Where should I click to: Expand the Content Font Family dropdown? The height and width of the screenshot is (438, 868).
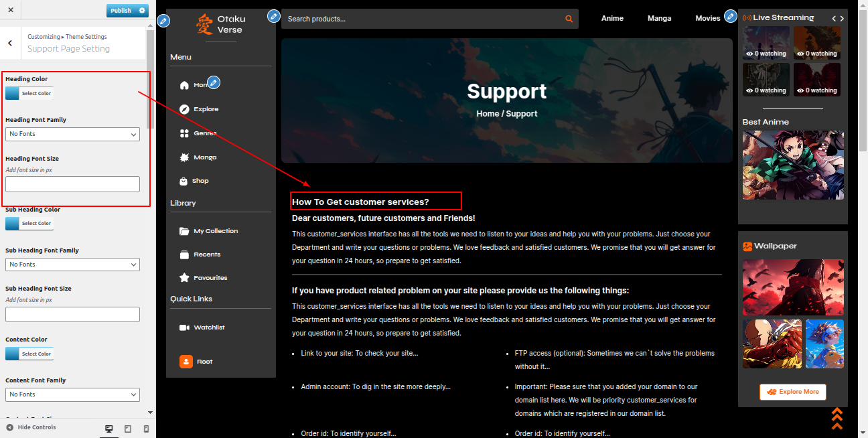pos(72,394)
